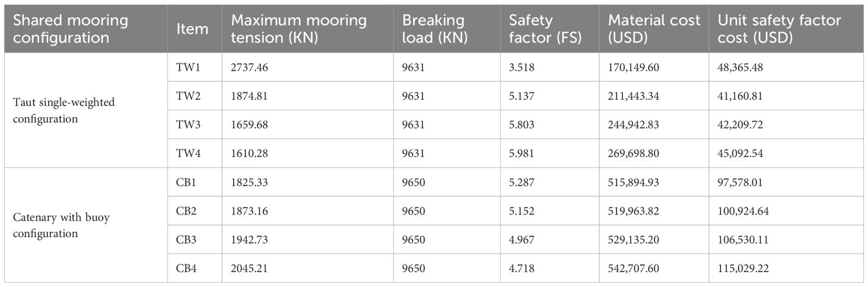This screenshot has width=868, height=287.
Task: Select TW2 safety factor 5.137
Action: (x=521, y=96)
